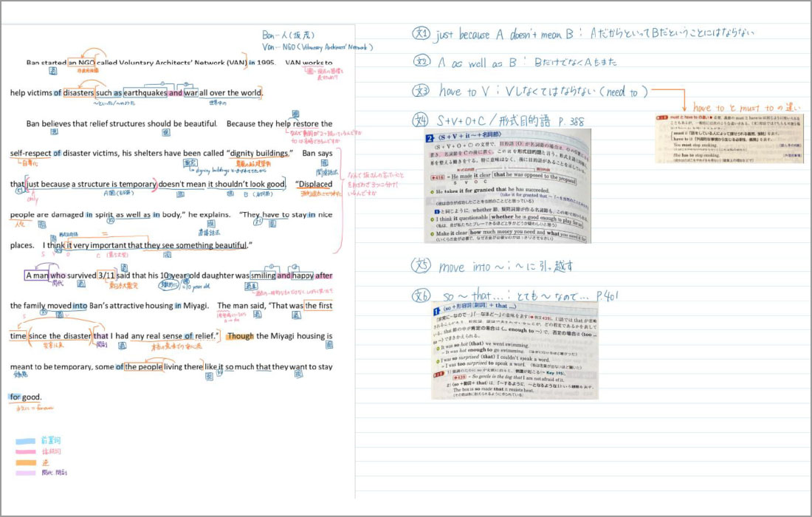Click the handwritten note "move into"
Image resolution: width=812 pixels, height=517 pixels.
click(464, 267)
